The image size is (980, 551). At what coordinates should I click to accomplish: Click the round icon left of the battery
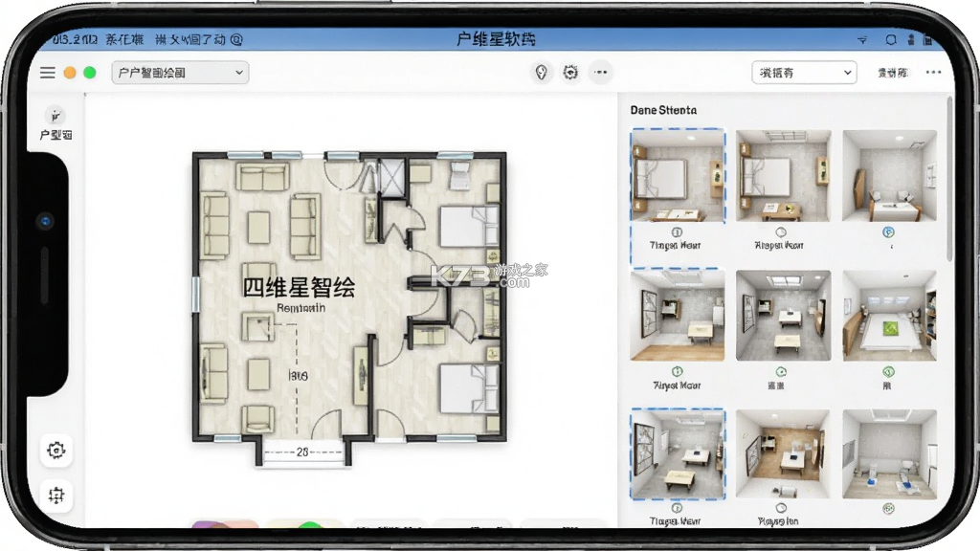(891, 39)
